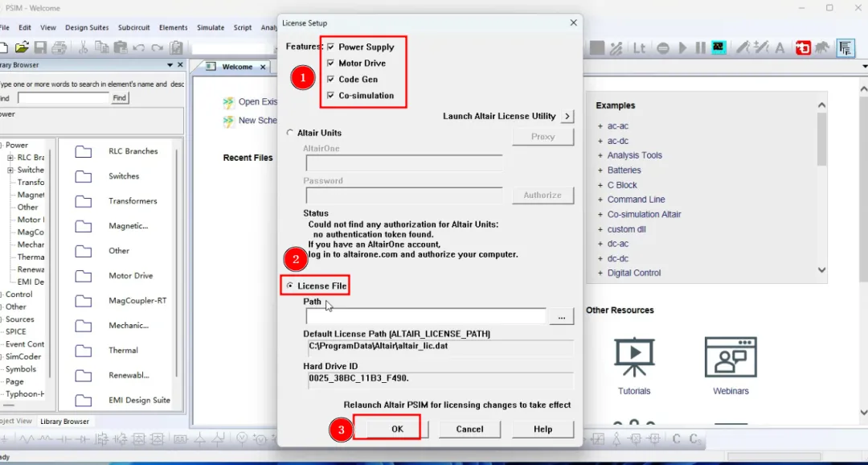Toggle the Motor Drive feature checkbox
The image size is (868, 465).
pyautogui.click(x=331, y=64)
